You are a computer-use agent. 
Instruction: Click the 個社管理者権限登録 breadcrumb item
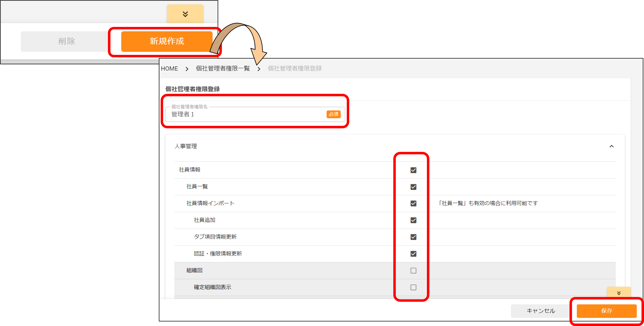295,68
